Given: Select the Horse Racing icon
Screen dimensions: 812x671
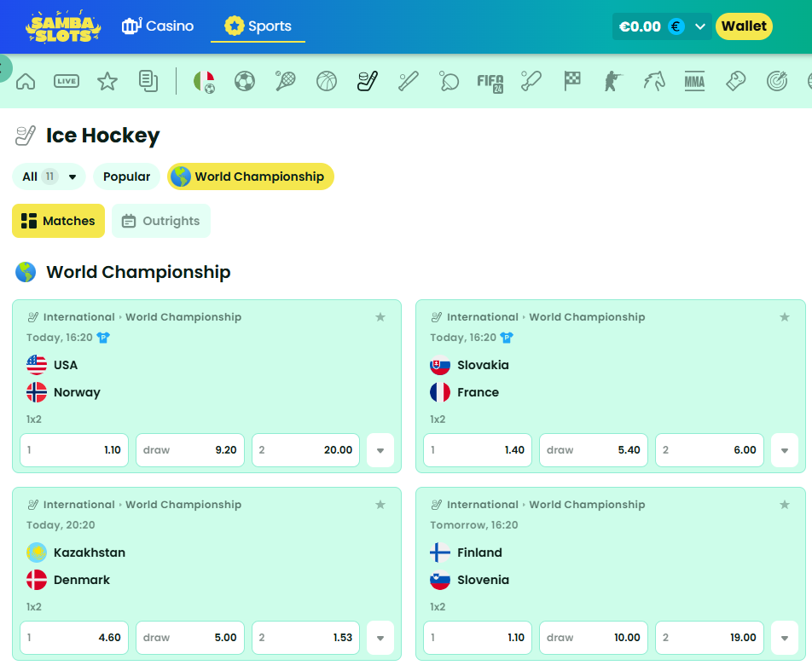Looking at the screenshot, I should point(654,81).
